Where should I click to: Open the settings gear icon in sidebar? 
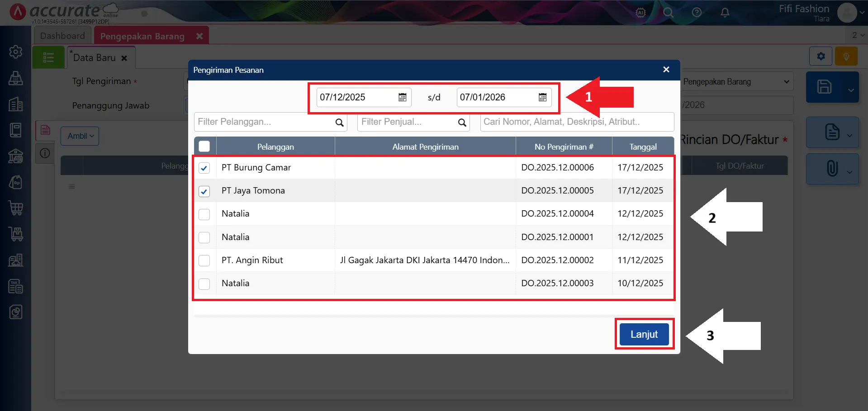(x=16, y=52)
